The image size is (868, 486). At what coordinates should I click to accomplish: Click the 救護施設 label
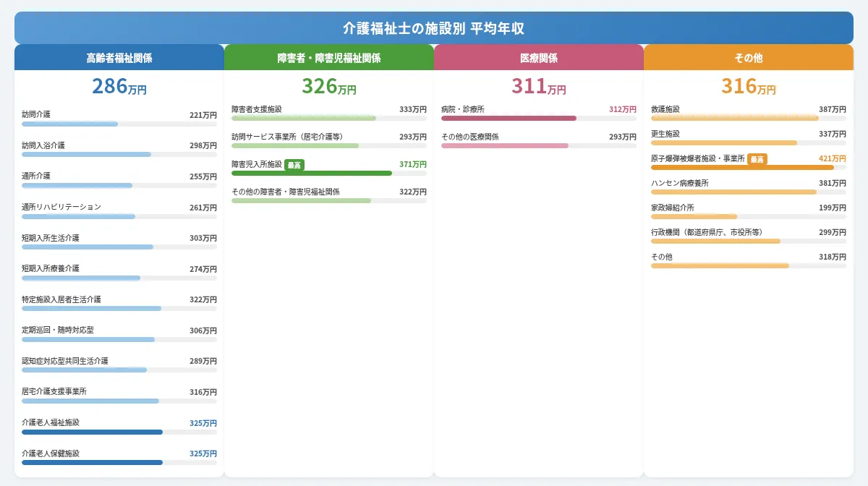(x=665, y=109)
